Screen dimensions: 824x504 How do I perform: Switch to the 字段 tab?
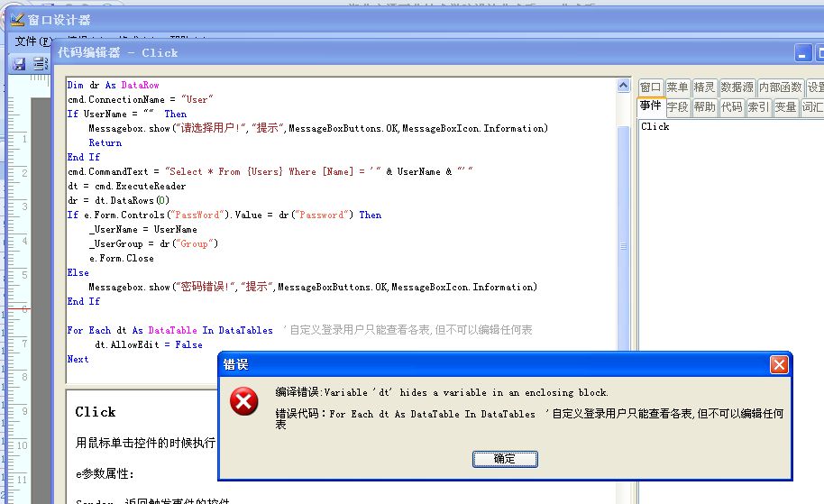[x=678, y=107]
